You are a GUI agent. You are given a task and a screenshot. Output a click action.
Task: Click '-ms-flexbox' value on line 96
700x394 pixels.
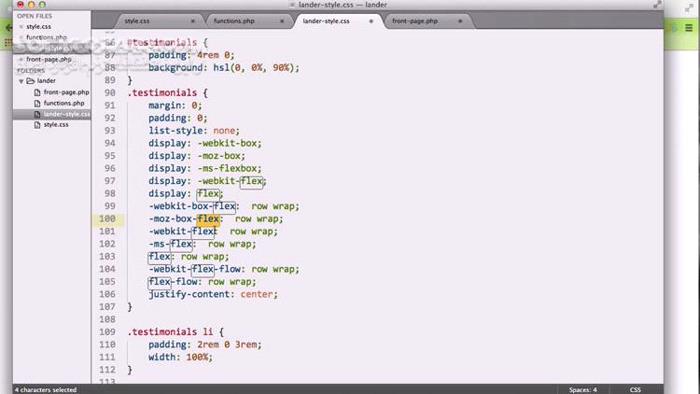(227, 169)
